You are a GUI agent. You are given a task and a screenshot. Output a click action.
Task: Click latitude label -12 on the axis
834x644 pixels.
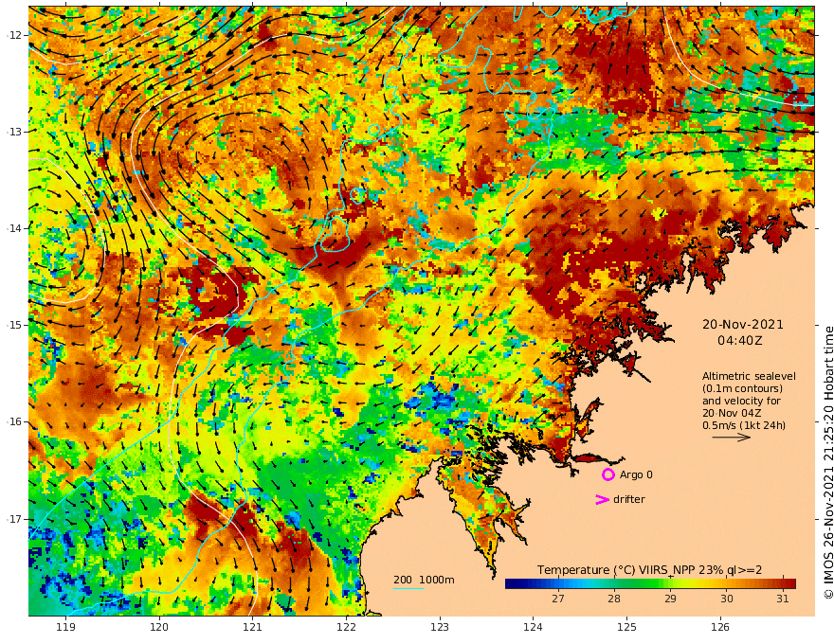pyautogui.click(x=15, y=35)
